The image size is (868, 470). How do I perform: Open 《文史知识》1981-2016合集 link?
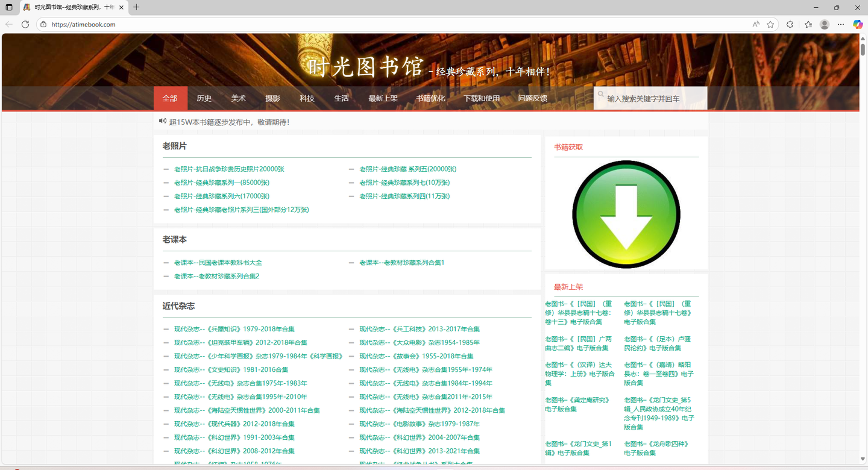click(231, 369)
